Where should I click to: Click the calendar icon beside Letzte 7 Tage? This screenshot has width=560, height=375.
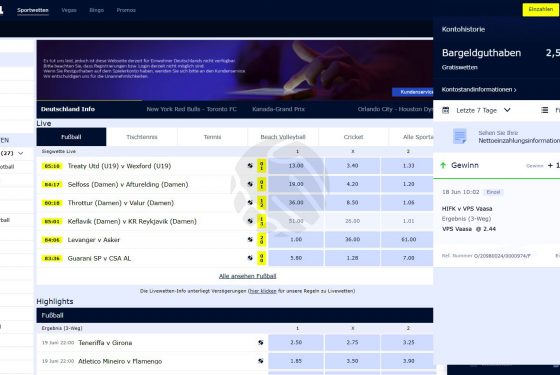click(x=445, y=110)
